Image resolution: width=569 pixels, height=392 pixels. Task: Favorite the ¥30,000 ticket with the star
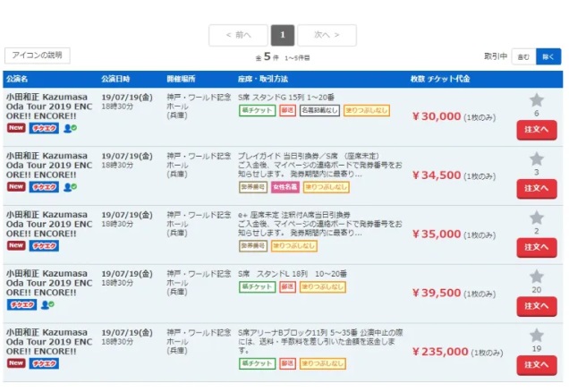536,100
